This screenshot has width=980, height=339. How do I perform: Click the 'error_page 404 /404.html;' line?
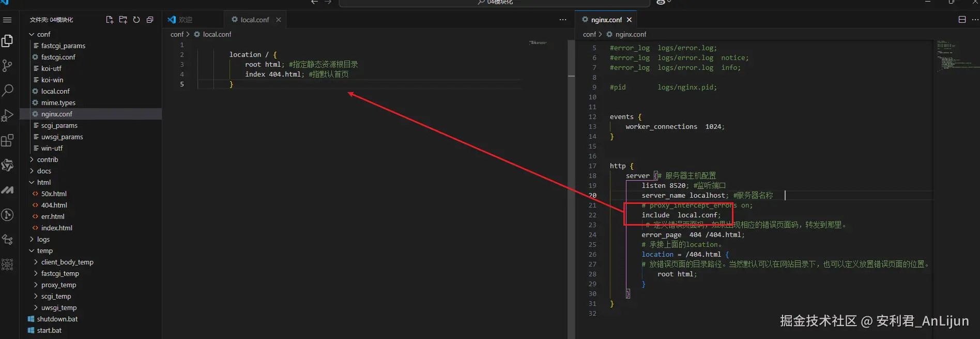pos(693,234)
